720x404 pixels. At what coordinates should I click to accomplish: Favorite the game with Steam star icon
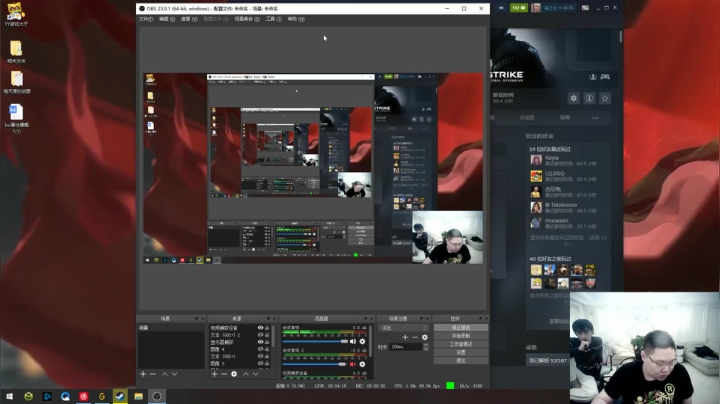[x=605, y=98]
